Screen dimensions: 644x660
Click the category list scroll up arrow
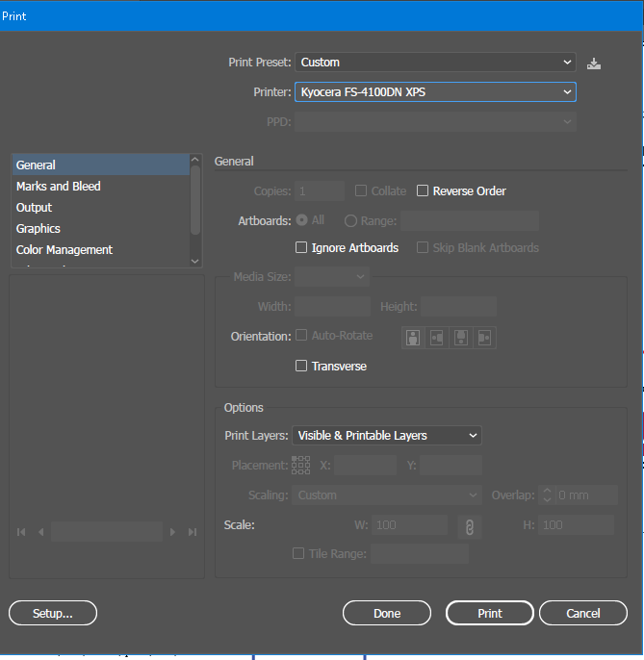tap(195, 160)
